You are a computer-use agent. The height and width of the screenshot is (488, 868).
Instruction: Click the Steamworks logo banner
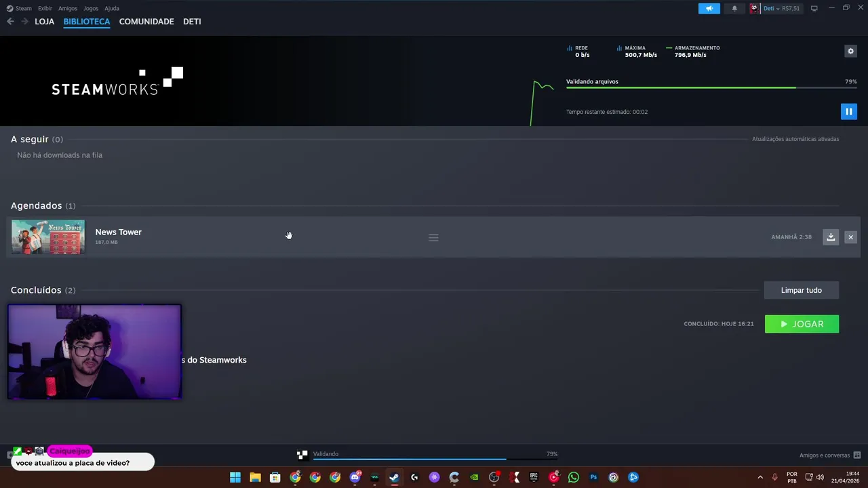pos(117,81)
